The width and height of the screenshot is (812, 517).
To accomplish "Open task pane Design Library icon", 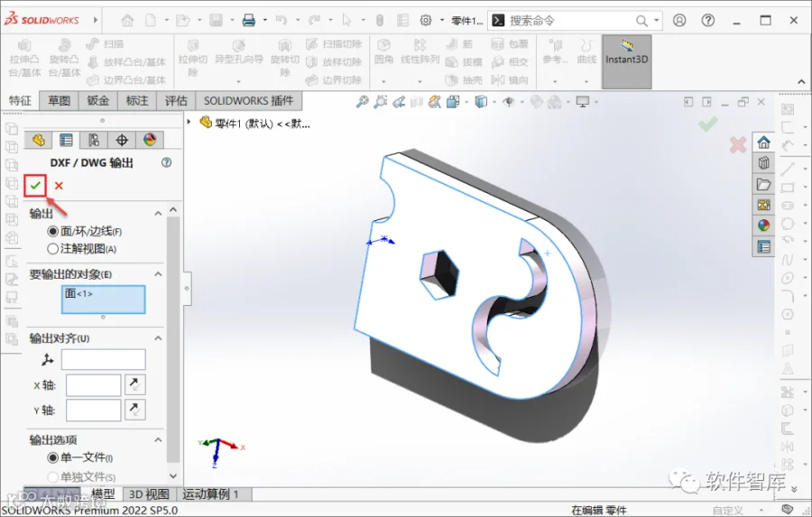I will [x=764, y=163].
